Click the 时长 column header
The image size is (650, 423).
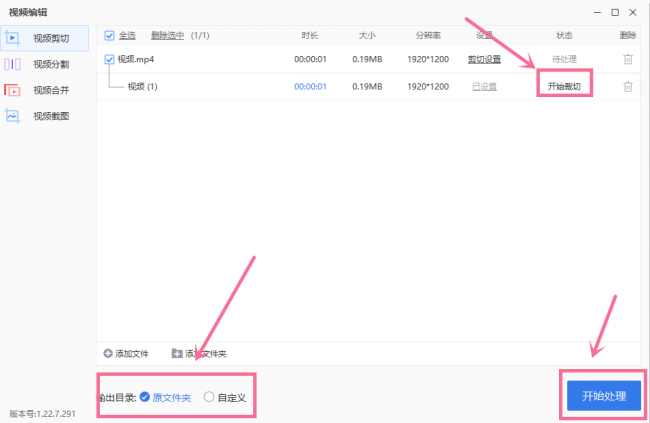[x=310, y=36]
